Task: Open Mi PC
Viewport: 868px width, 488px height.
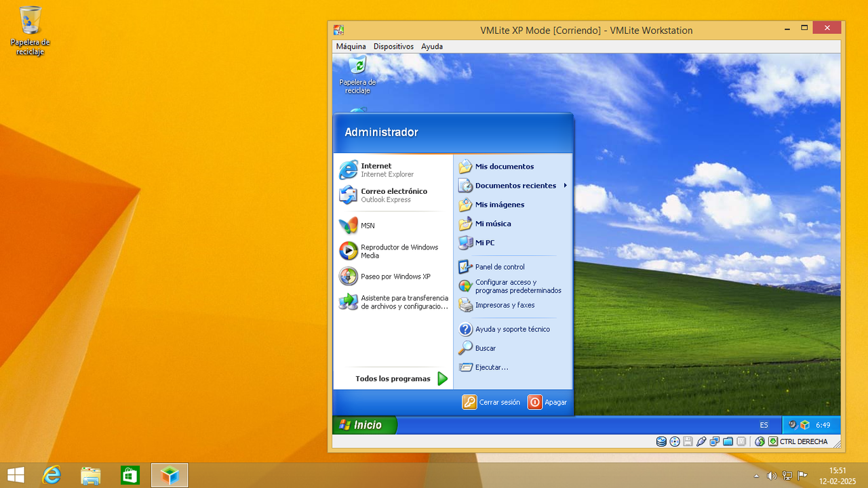Action: coord(513,243)
